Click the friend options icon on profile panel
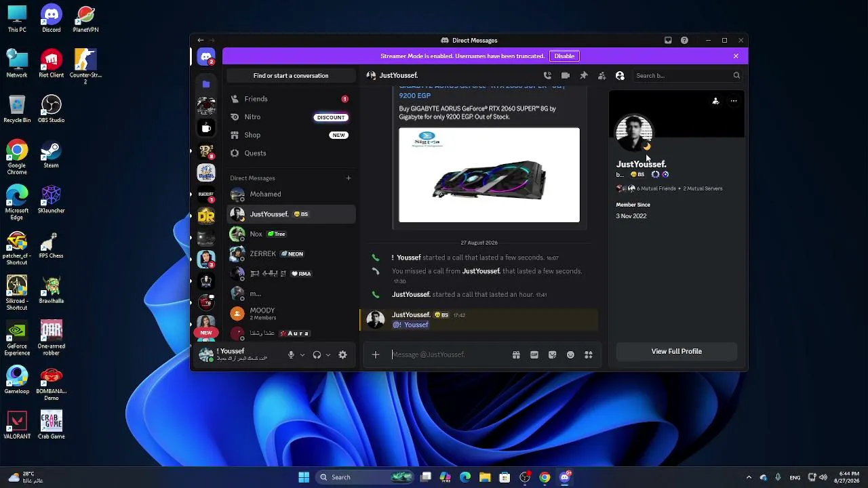Image resolution: width=868 pixels, height=488 pixels. tap(715, 101)
